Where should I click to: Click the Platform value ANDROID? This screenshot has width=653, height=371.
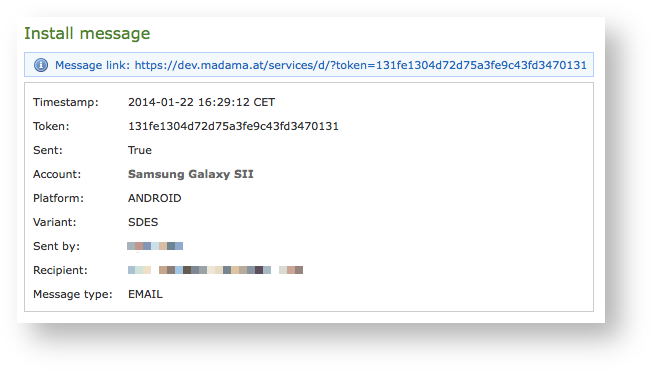pyautogui.click(x=155, y=198)
